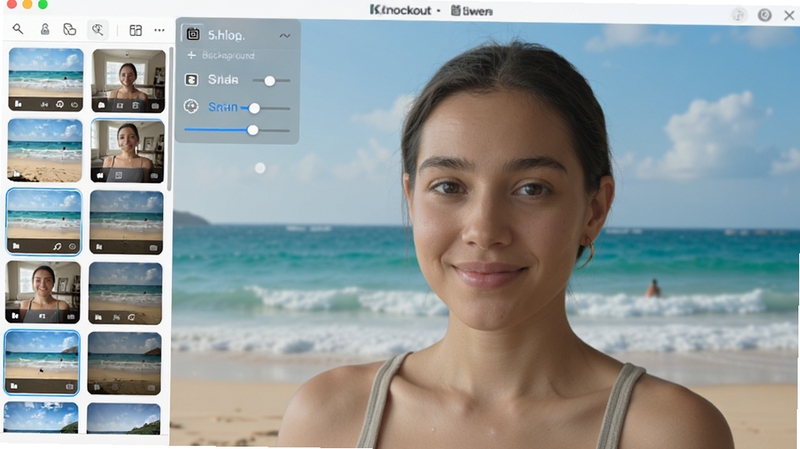Click the white circular handle on the canvas

(260, 168)
